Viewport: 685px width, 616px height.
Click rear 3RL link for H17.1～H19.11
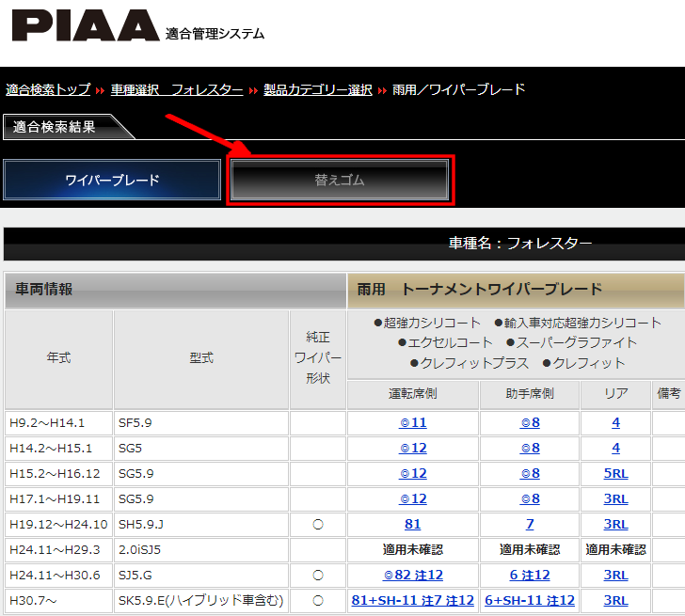coord(615,499)
